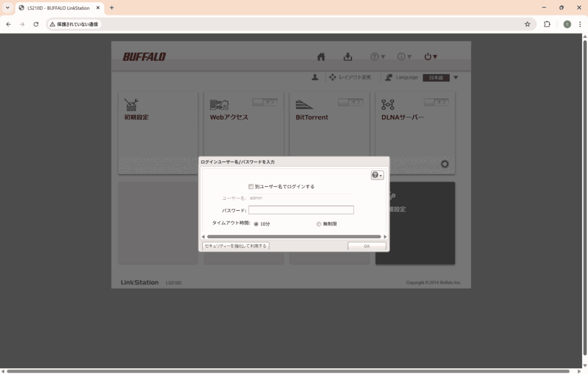Open DLNA server settings gear
This screenshot has width=588, height=374.
coord(445,164)
